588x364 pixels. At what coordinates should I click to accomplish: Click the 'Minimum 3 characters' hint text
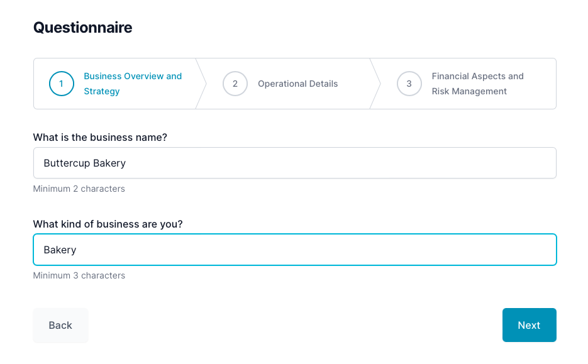tap(79, 275)
